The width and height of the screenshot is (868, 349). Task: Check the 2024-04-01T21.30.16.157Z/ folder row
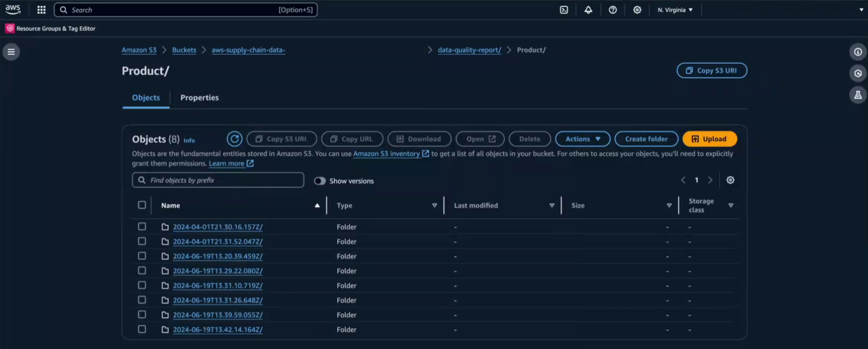(142, 226)
